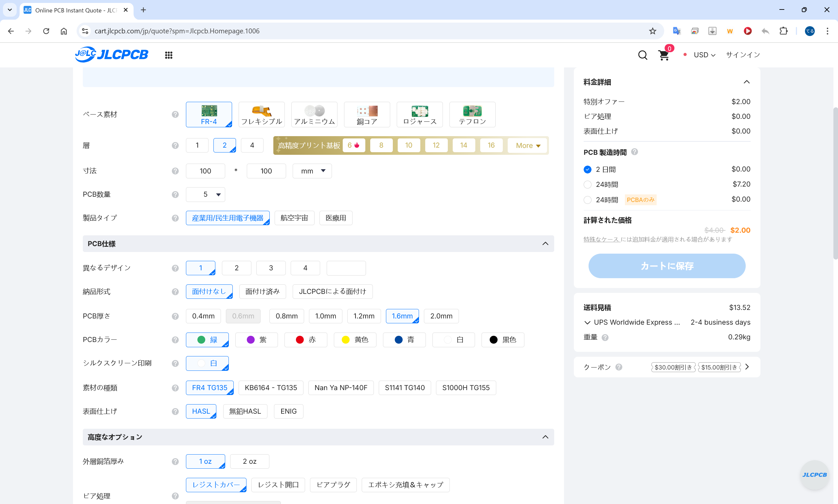Click help icon beside PCB 製造時間
Screen dimensions: 838x504
pos(634,152)
